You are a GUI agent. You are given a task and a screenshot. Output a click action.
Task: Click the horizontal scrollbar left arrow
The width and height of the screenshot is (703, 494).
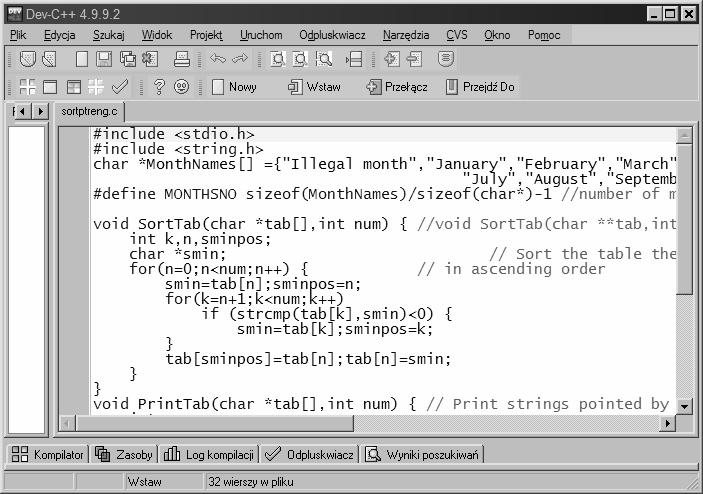[67, 423]
